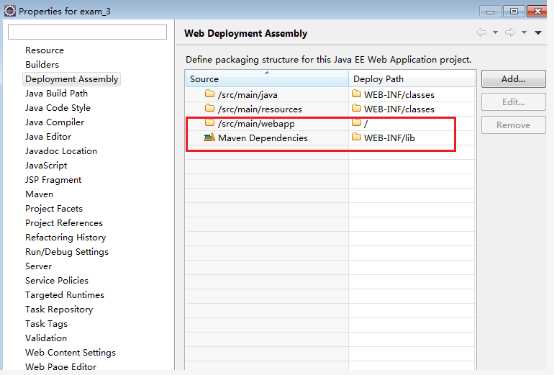Open Javadoc Location page
The image size is (554, 375).
[x=61, y=151]
